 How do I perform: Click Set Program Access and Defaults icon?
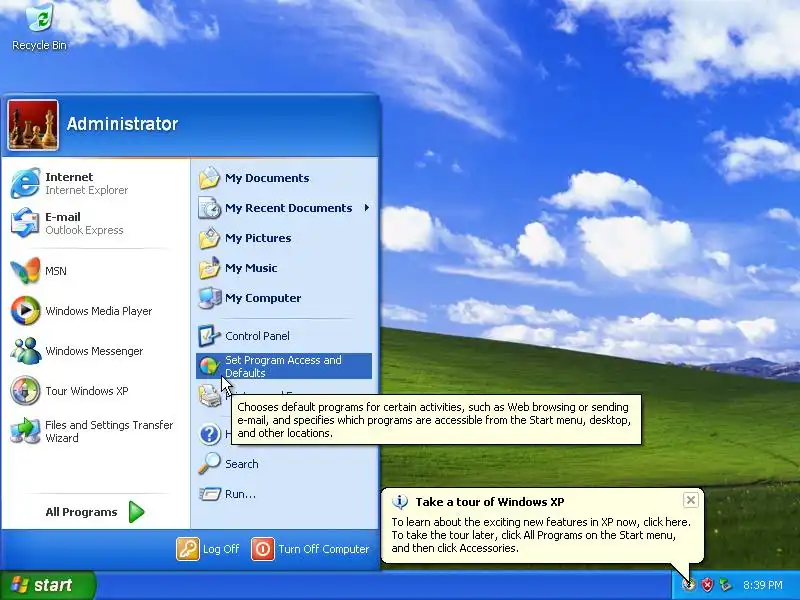tap(209, 366)
